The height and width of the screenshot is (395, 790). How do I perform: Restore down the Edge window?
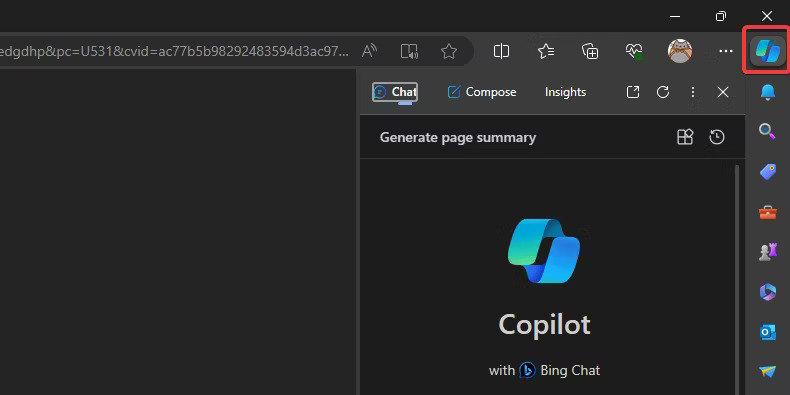coord(721,16)
